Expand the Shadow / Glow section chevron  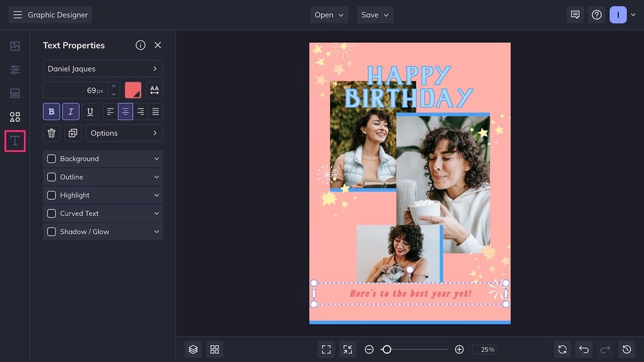point(156,232)
